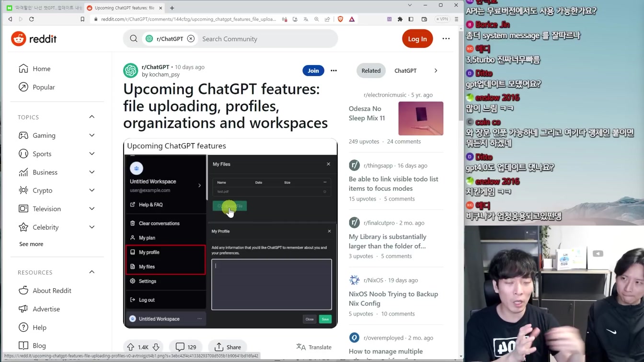Expand the Television topic

click(92, 209)
